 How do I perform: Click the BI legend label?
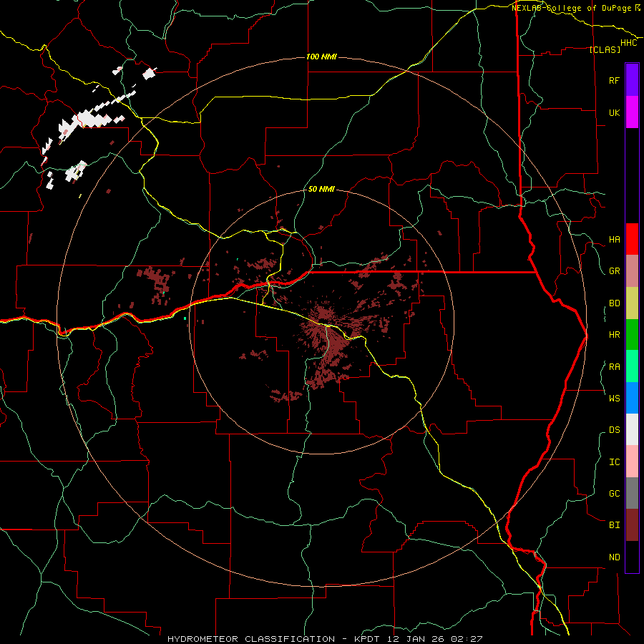pyautogui.click(x=614, y=525)
